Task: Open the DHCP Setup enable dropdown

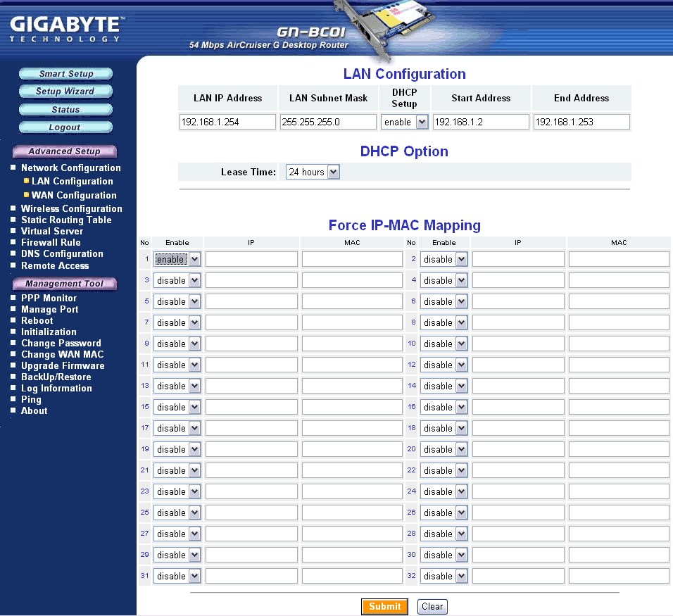Action: click(404, 122)
